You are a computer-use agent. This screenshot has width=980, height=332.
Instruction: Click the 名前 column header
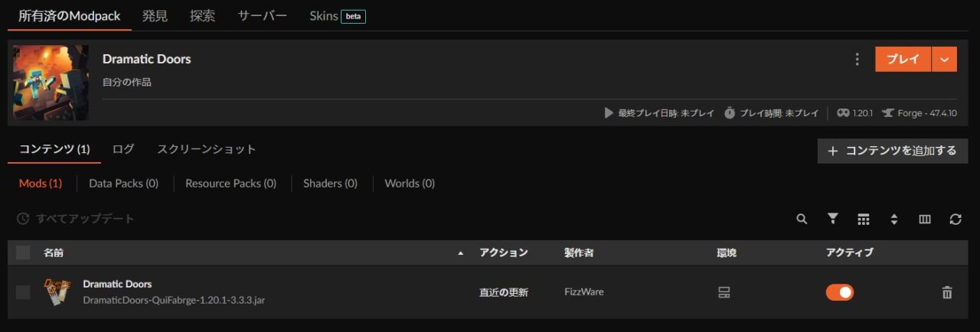click(x=54, y=252)
